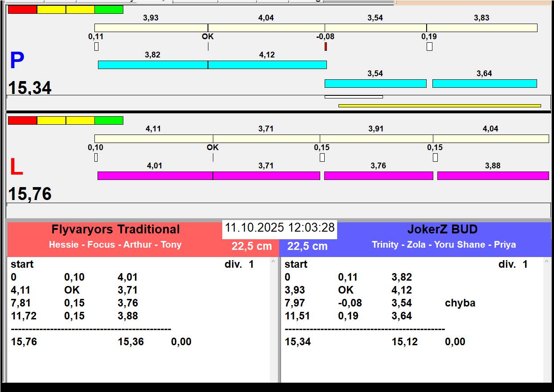Click the 0,10 start marker in lane L
554x392 pixels.
[x=96, y=157]
